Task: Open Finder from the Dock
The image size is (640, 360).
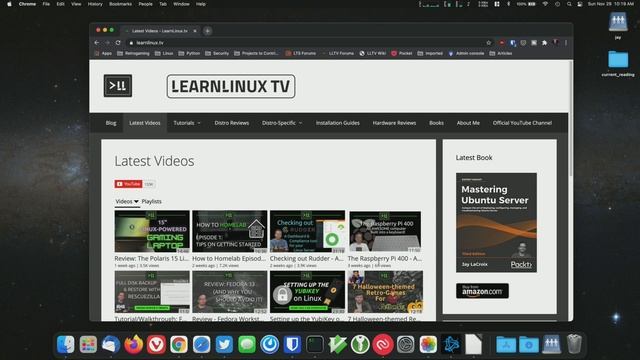Action: [x=66, y=344]
